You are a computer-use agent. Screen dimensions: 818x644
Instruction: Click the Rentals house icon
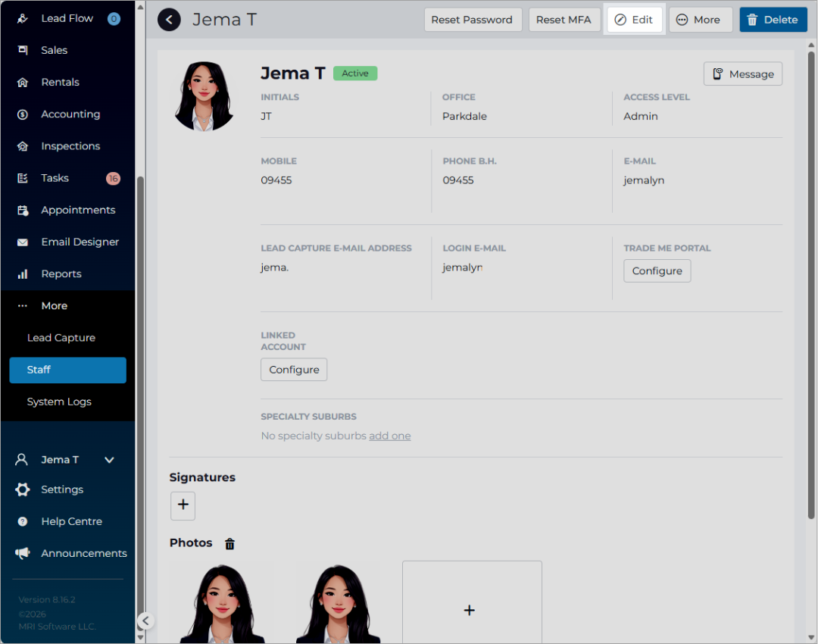point(23,83)
